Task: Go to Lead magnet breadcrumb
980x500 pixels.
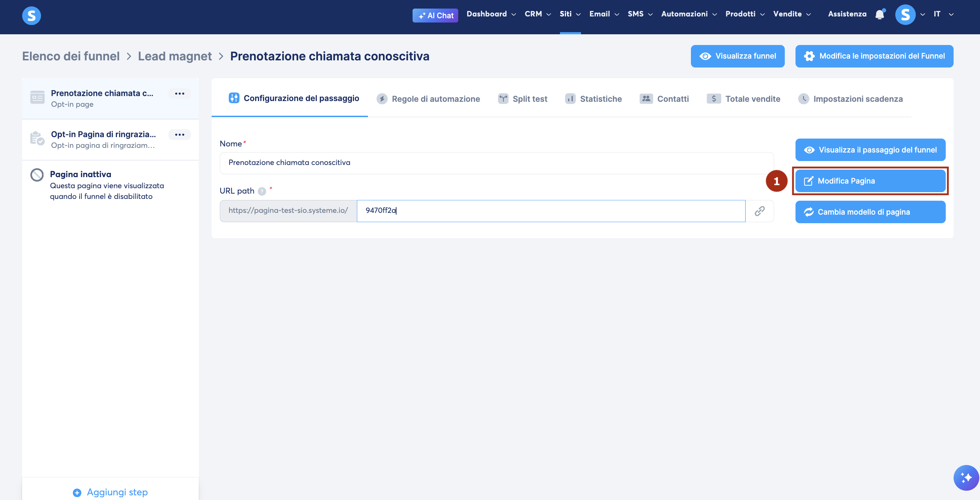Action: pos(175,56)
